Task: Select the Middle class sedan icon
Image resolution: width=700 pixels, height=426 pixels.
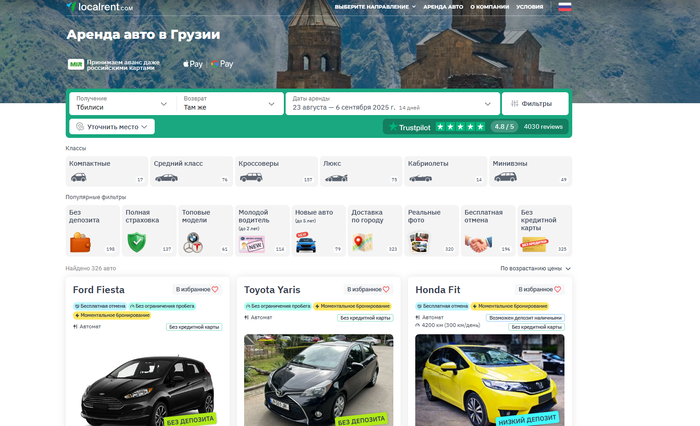Action: click(166, 178)
